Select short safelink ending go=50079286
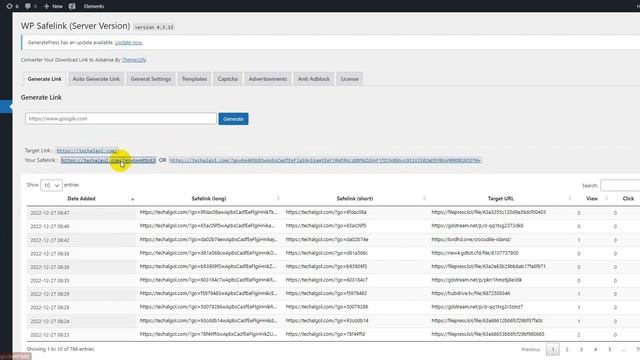The width and height of the screenshot is (640, 360). [327, 307]
